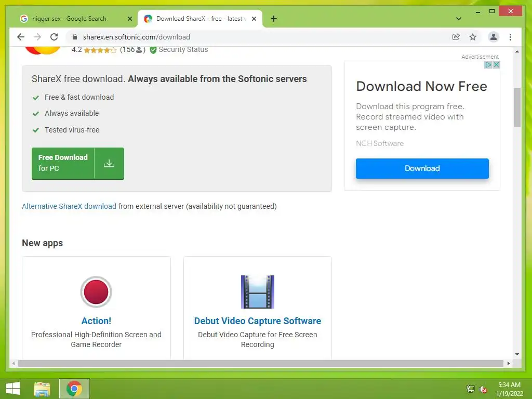Open the network tray icon
The width and height of the screenshot is (532, 399).
pos(471,389)
